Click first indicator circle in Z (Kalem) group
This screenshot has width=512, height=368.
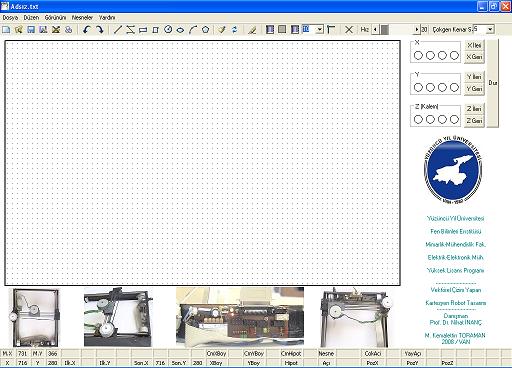pyautogui.click(x=418, y=120)
